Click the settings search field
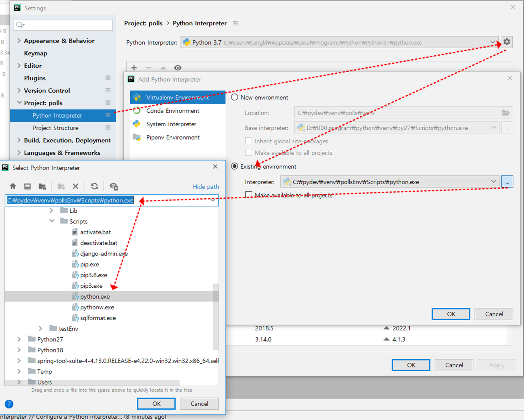Image resolution: width=524 pixels, height=420 pixels. point(63,25)
